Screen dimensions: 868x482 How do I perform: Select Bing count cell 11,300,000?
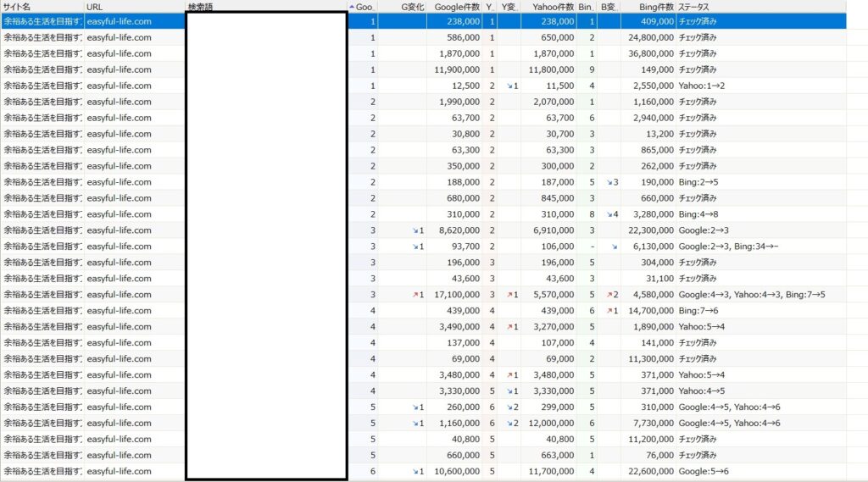click(651, 358)
